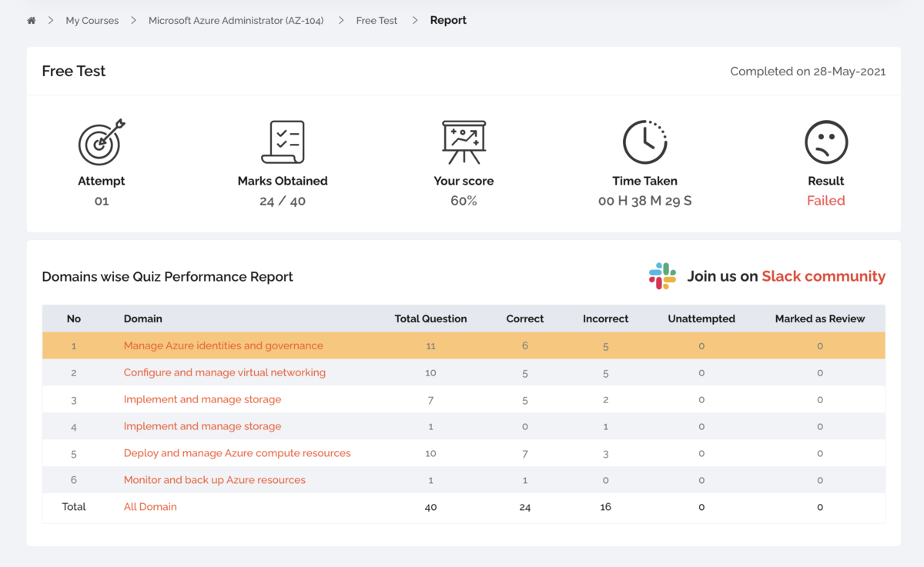Click the Marks Obtained checklist icon

(x=283, y=142)
